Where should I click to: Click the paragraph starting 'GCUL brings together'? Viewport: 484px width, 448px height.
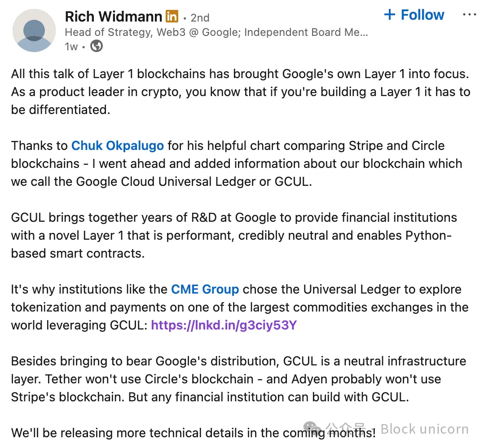coord(234,236)
